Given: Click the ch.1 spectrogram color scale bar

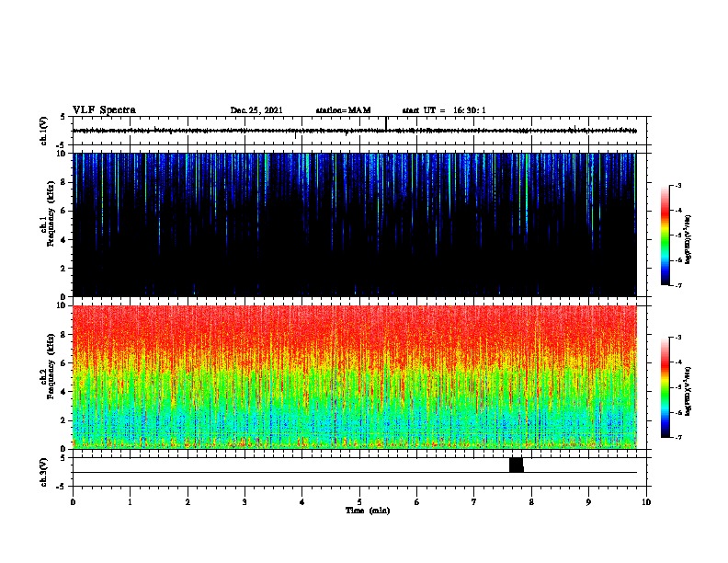Looking at the screenshot, I should [665, 236].
